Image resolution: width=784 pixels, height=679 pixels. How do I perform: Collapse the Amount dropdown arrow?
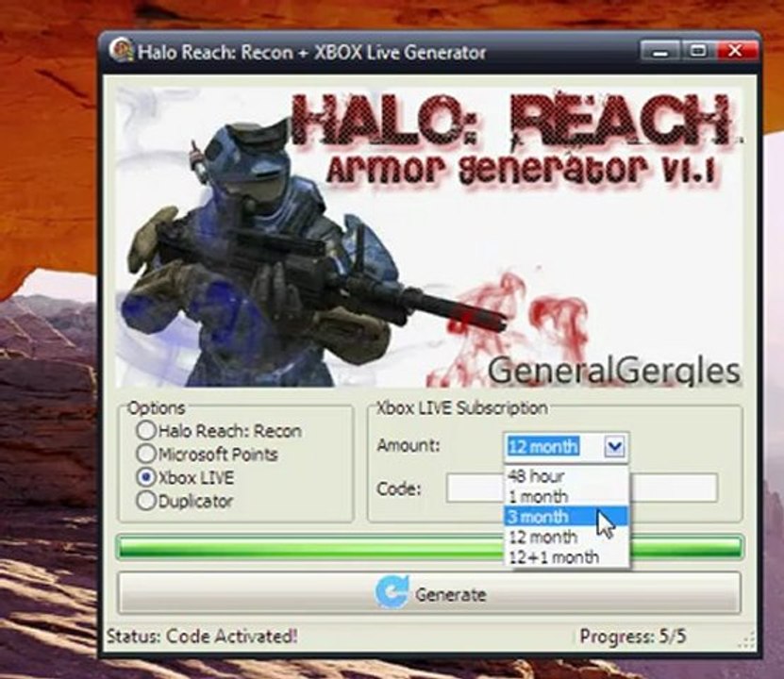(614, 446)
